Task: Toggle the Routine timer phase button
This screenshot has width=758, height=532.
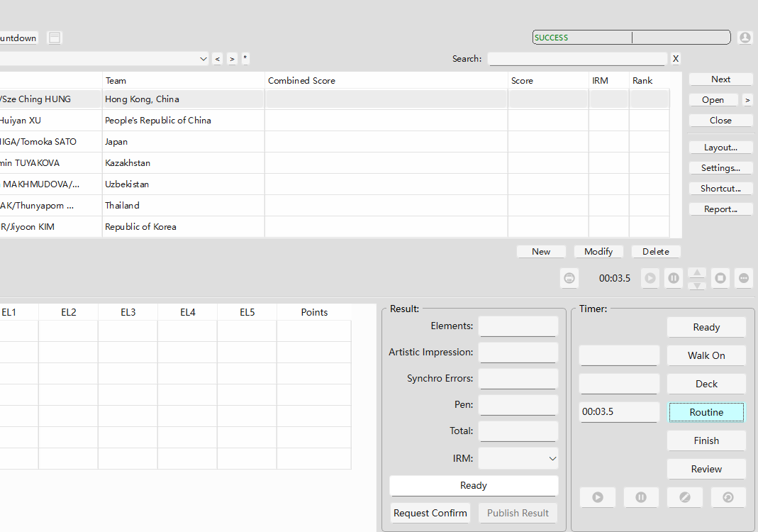Action: 706,412
